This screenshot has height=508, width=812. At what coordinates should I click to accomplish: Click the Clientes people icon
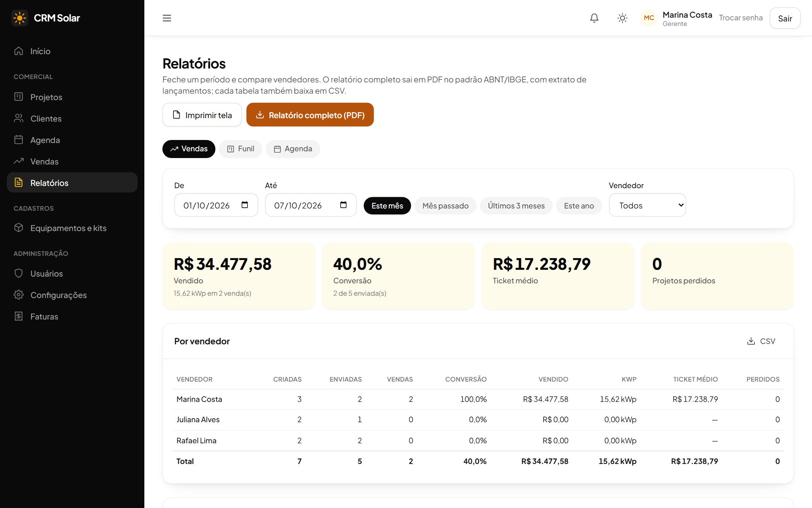coord(19,118)
